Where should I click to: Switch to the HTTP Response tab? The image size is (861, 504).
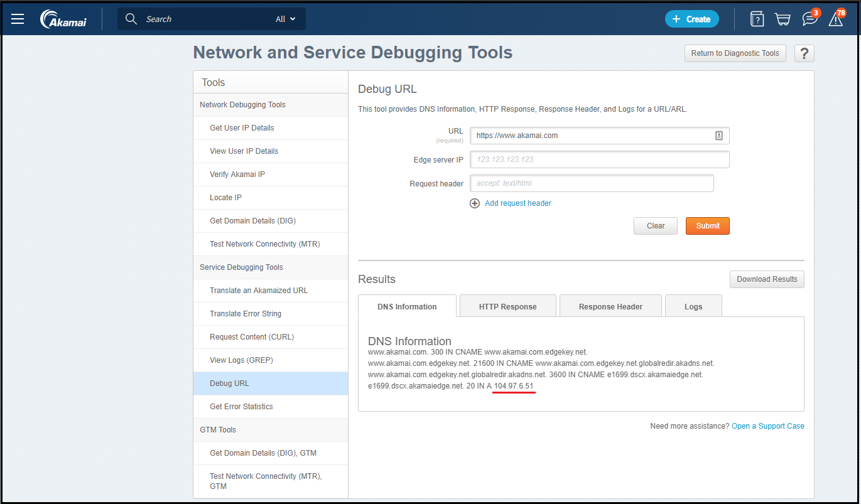tap(507, 306)
